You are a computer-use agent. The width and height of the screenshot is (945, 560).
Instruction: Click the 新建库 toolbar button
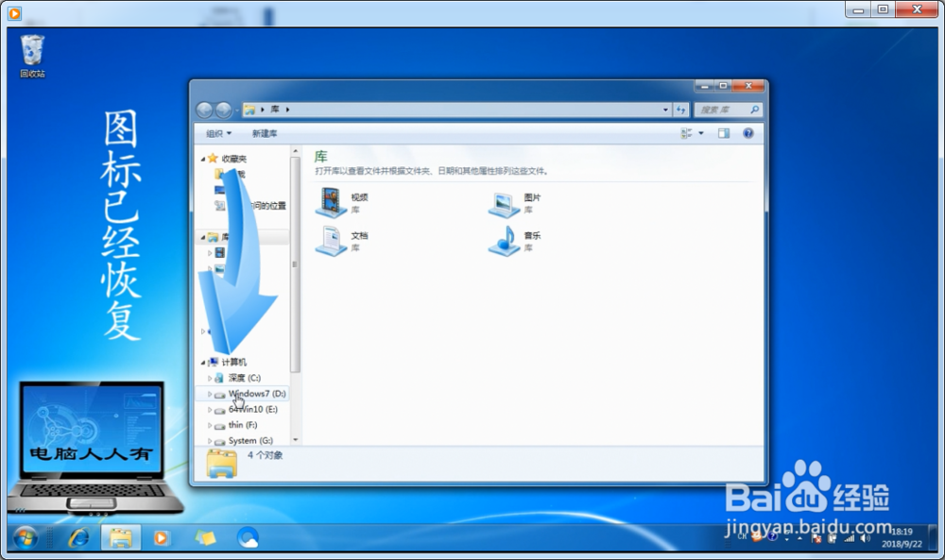coord(265,134)
